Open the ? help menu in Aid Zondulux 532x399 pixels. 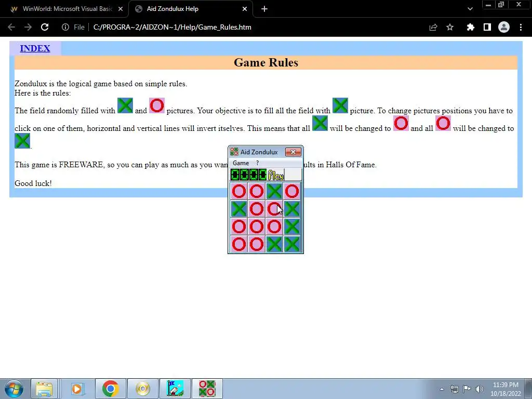coord(257,163)
